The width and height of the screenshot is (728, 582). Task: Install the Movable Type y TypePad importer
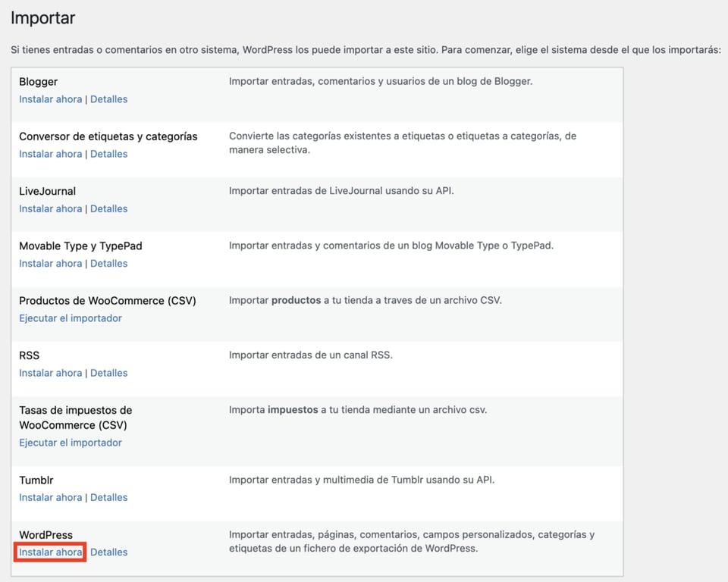coord(50,263)
